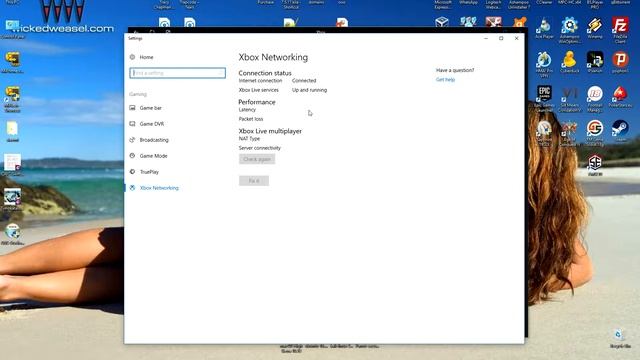Click the Broadcasting sidebar icon
640x360 pixels.
132,140
